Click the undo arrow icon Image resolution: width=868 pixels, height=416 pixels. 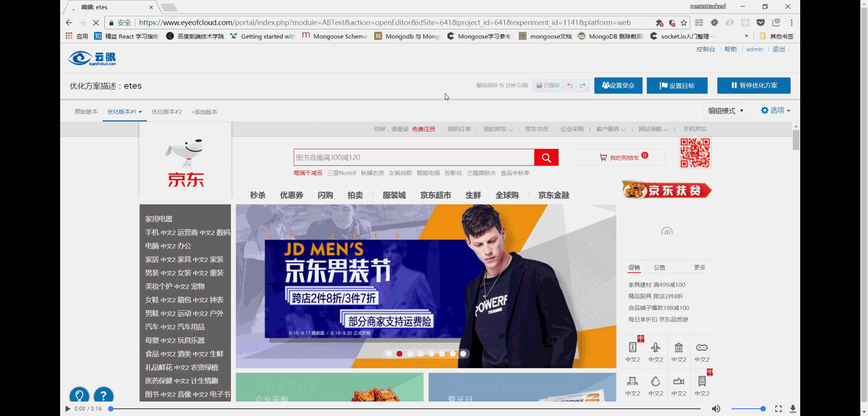(x=570, y=85)
